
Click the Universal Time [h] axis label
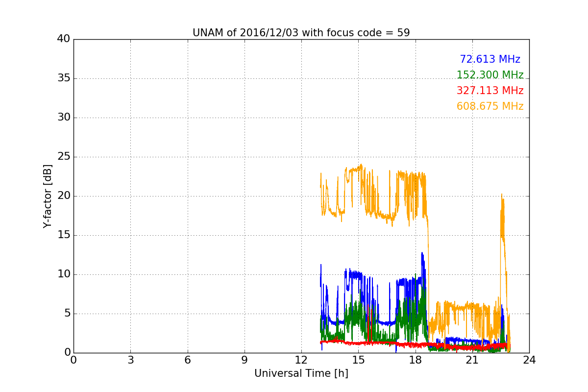[x=301, y=373]
